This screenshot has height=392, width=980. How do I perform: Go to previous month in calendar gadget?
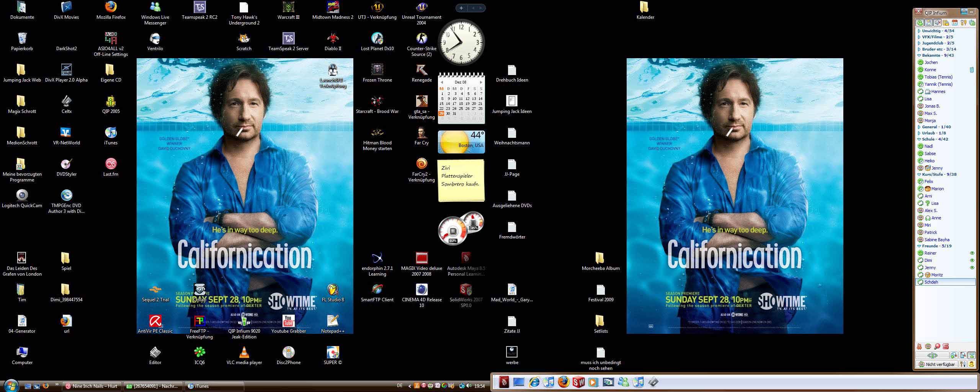[x=442, y=82]
